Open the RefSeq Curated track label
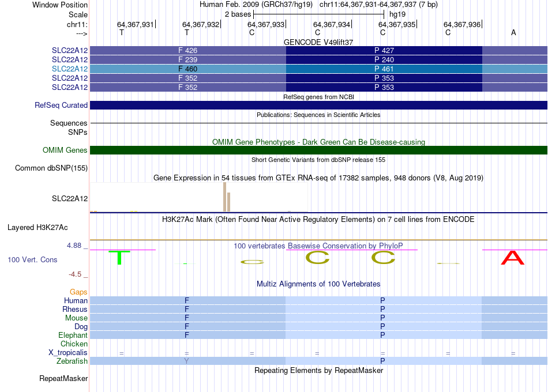 tap(61, 105)
